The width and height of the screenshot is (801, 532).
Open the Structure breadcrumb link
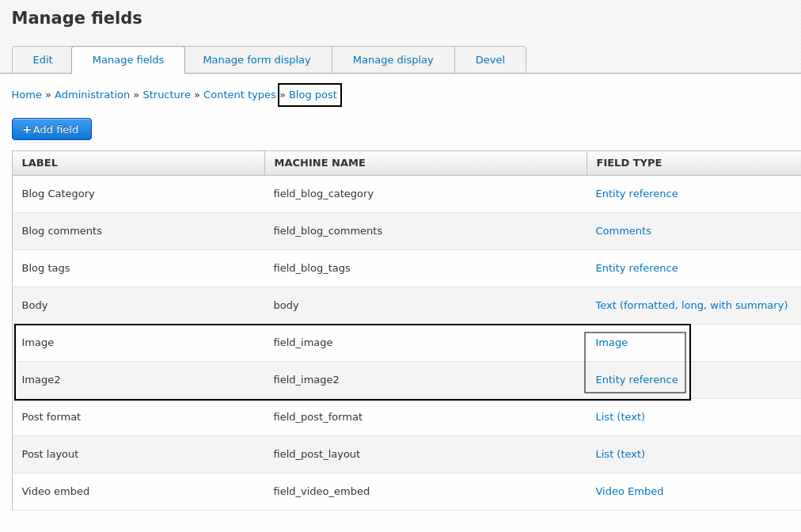tap(166, 94)
